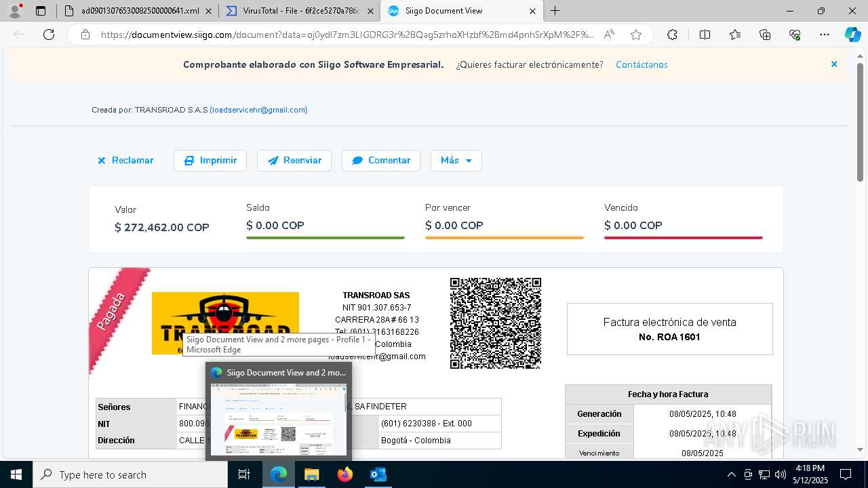Viewport: 868px width, 488px height.
Task: Click the Comentar button
Action: [x=381, y=161]
